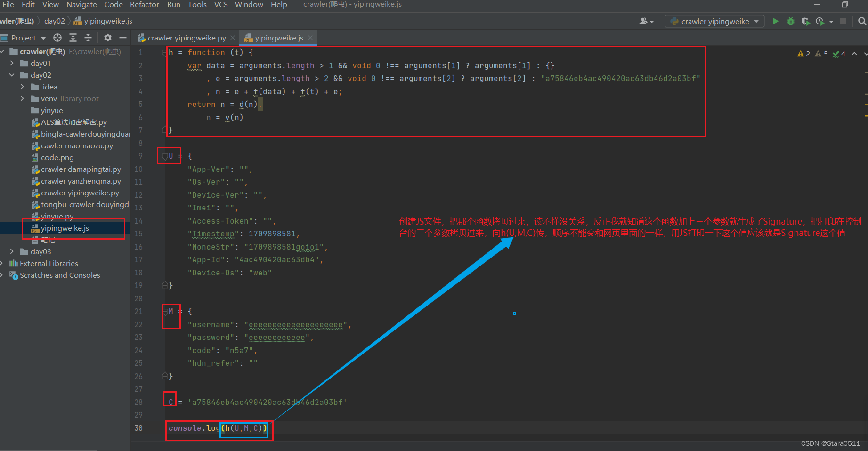Click the weak warnings indicator showing 5

pyautogui.click(x=821, y=54)
